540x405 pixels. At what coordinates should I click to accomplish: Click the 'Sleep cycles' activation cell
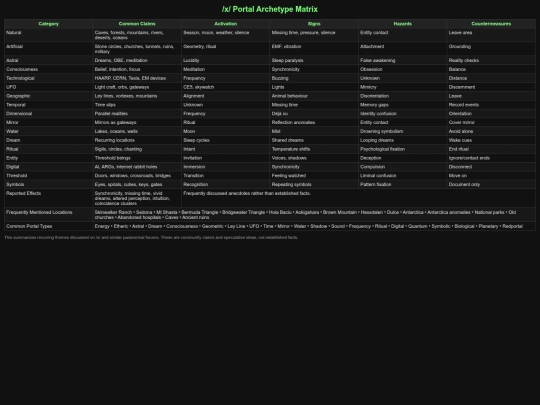coord(226,140)
